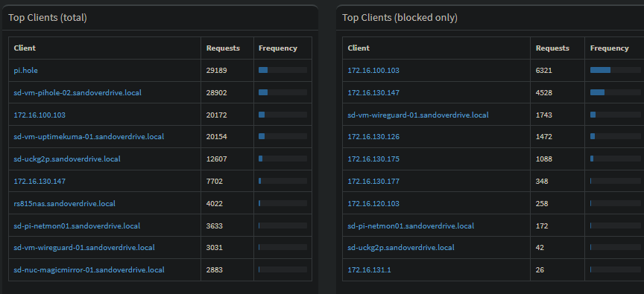Select request count 29189
Viewport: 644px width, 294px height.
[216, 71]
